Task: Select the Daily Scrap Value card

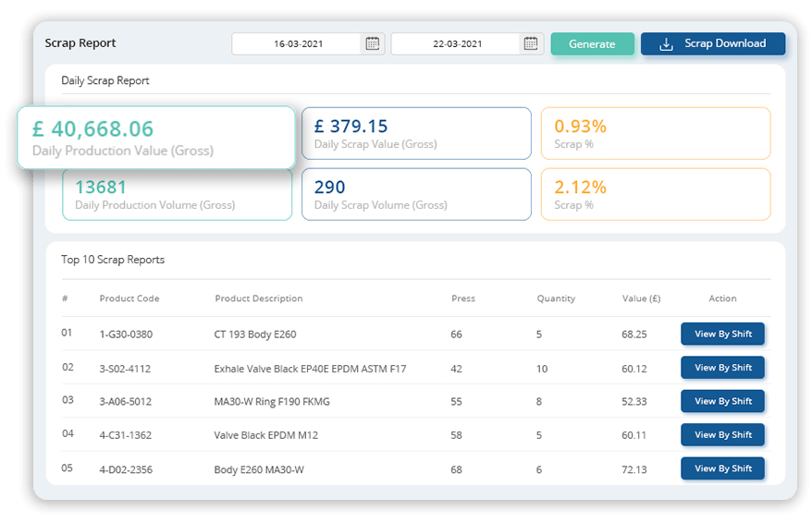Action: pos(416,133)
